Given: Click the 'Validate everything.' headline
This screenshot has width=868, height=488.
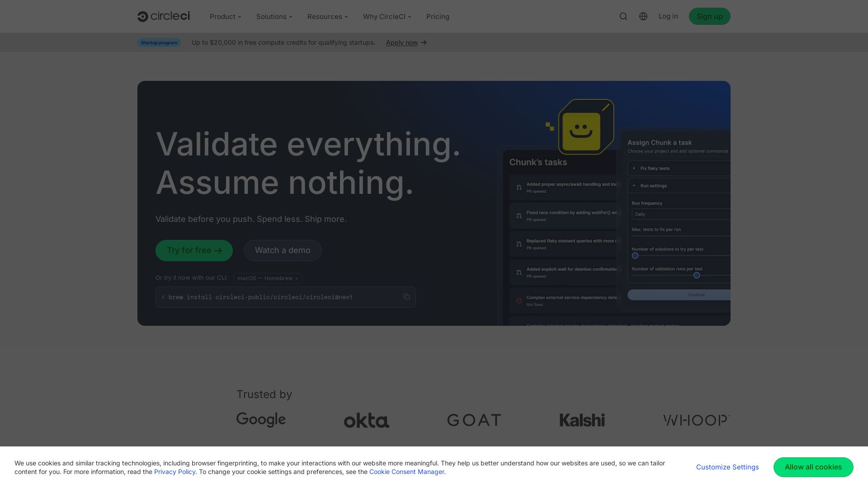Looking at the screenshot, I should pos(308,144).
